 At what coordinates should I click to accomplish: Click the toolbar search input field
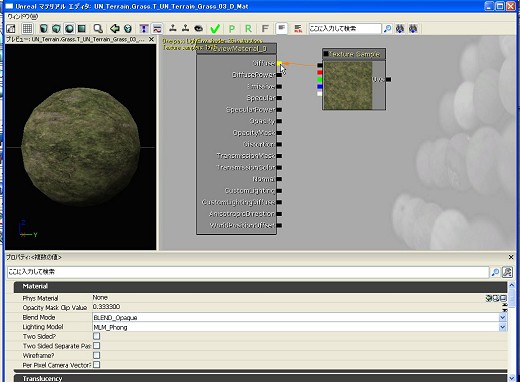(x=345, y=29)
